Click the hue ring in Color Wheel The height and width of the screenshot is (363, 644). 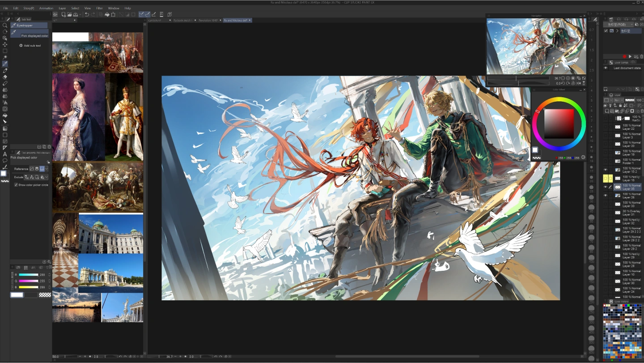tap(559, 99)
